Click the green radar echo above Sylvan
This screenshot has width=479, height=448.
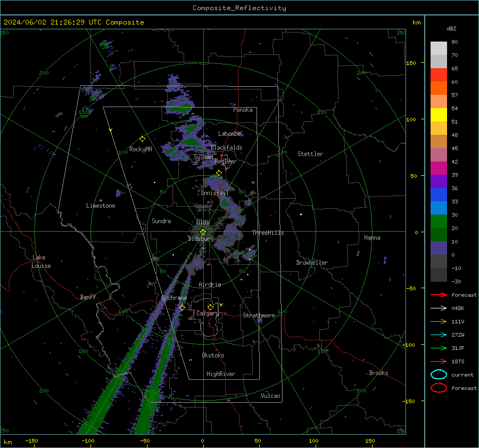(x=191, y=142)
